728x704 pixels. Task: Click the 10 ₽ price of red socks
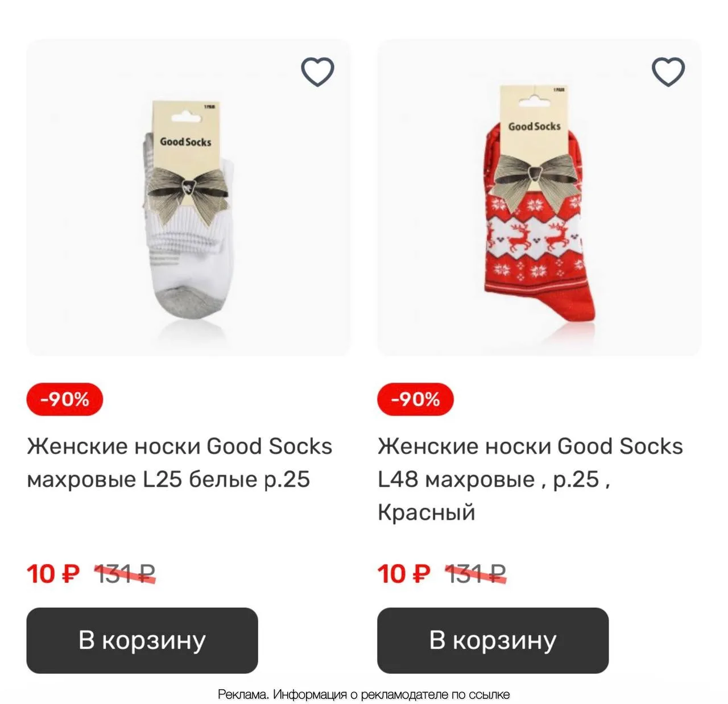404,573
